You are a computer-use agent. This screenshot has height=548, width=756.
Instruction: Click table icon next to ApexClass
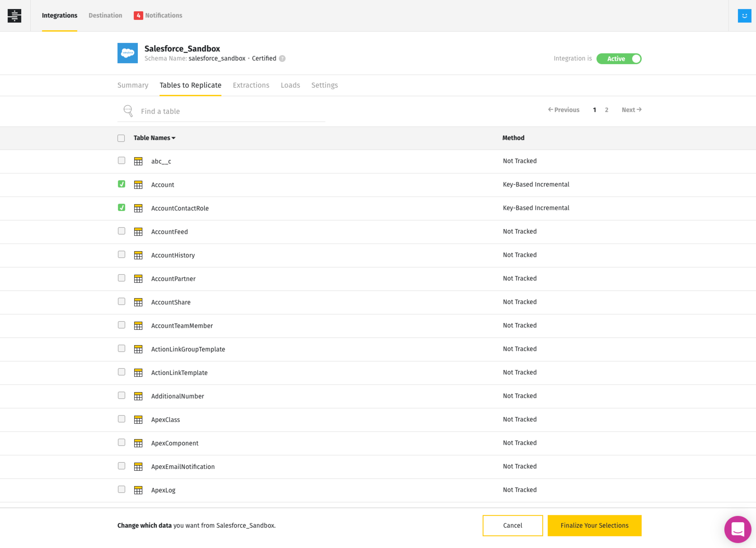138,420
